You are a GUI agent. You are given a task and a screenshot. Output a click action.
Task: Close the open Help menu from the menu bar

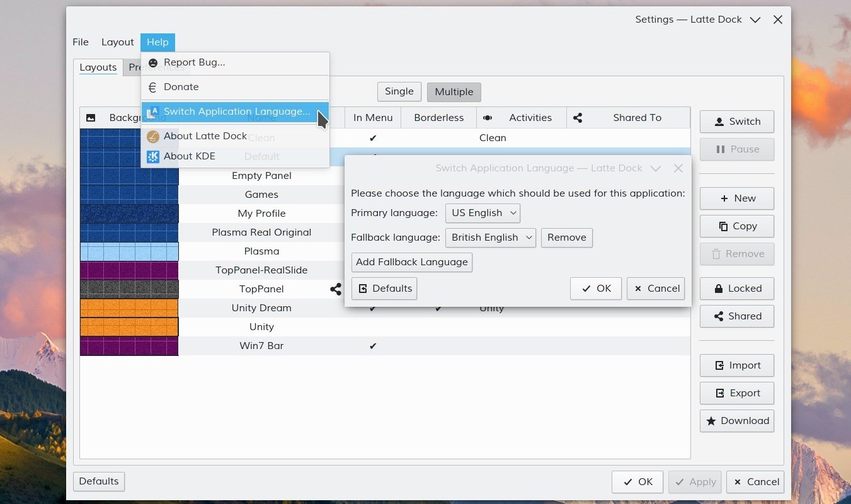[157, 42]
